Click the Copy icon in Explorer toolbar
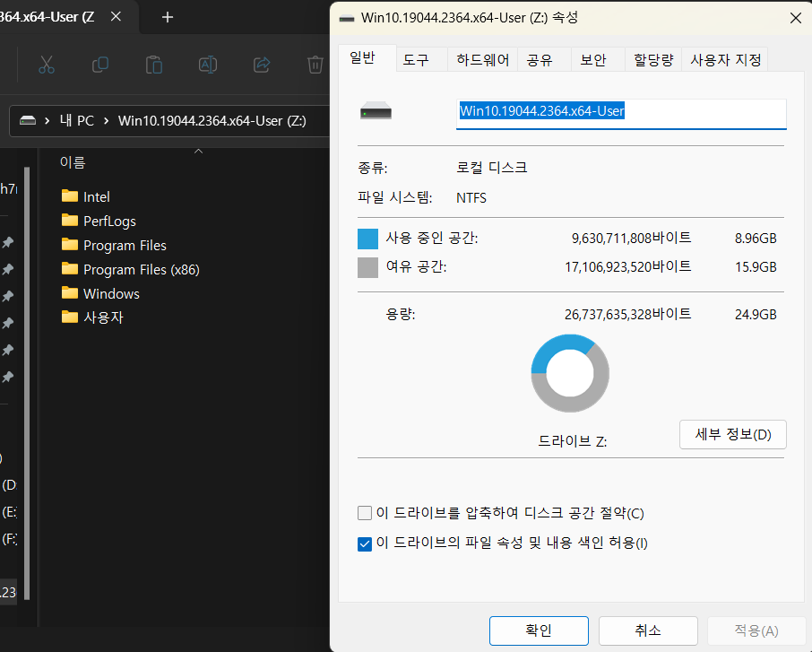Viewport: 812px width, 652px height. point(100,65)
